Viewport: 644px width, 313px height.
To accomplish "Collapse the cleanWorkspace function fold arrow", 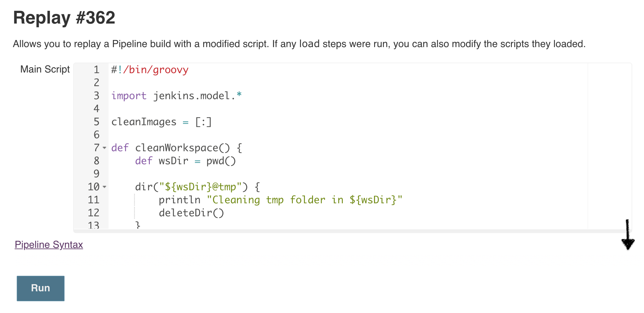I will pyautogui.click(x=105, y=148).
